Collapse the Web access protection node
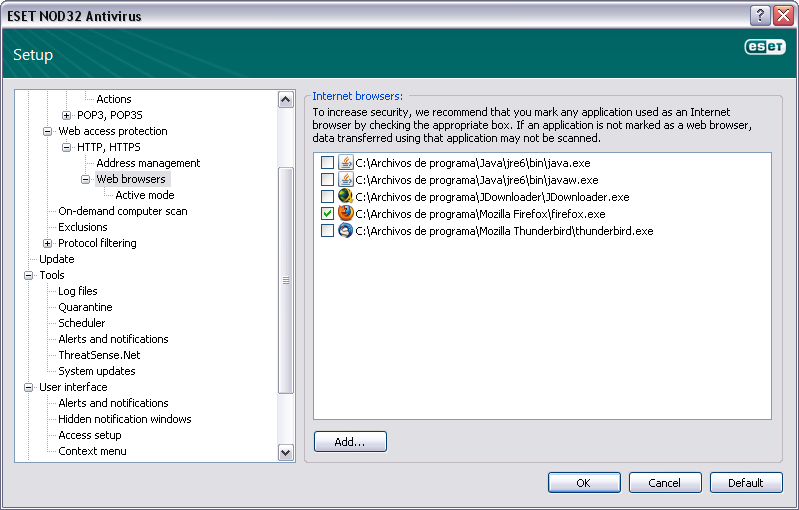The height and width of the screenshot is (510, 799). pos(47,131)
